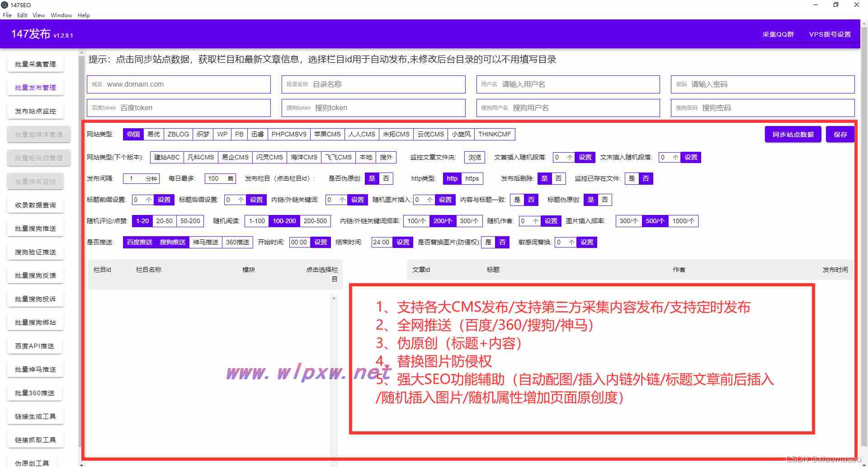Select 1000/个 image insert frequency
The image size is (868, 467).
[683, 221]
